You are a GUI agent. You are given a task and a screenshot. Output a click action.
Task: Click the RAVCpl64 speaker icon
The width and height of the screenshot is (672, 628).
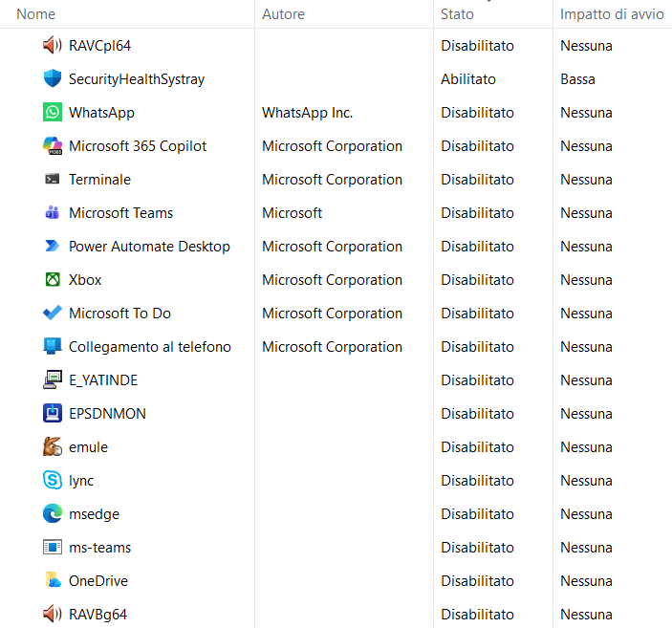(53, 46)
